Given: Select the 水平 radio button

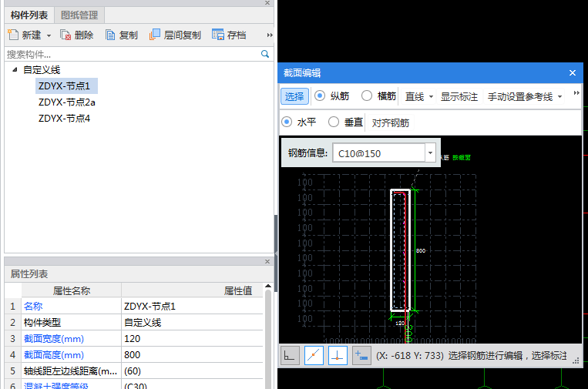Looking at the screenshot, I should (287, 122).
